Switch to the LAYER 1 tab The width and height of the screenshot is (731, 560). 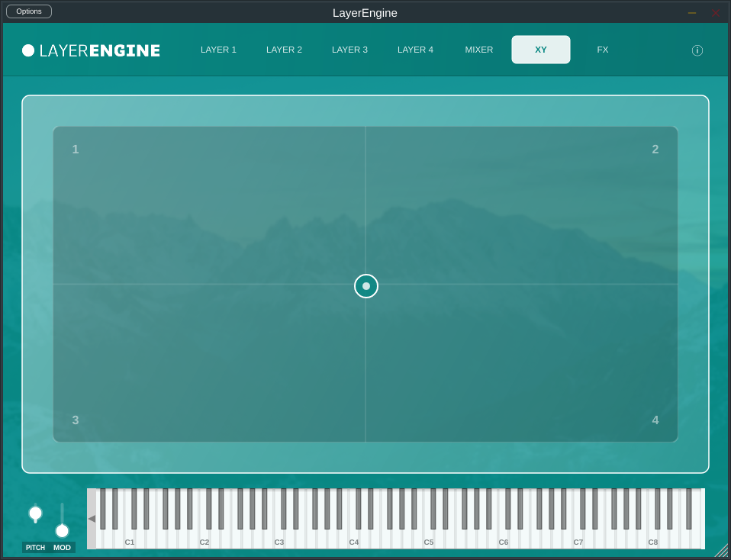(x=218, y=50)
